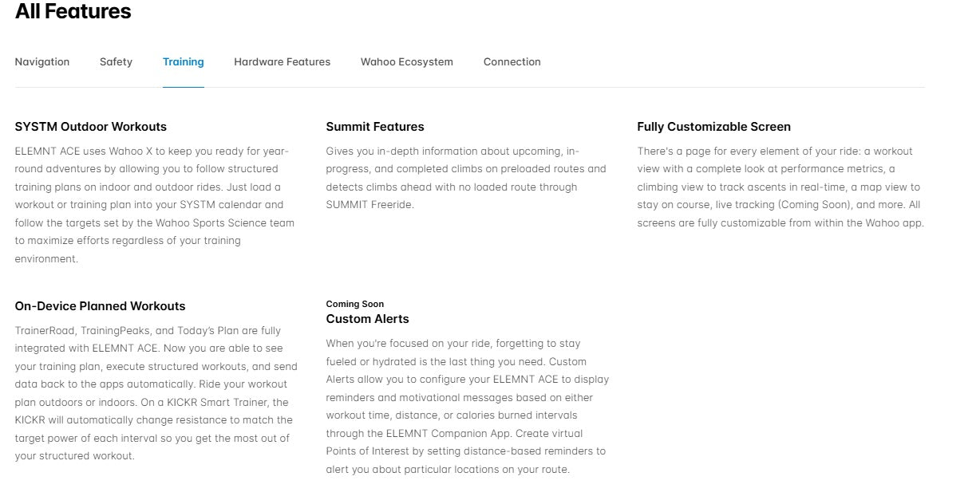Image resolution: width=980 pixels, height=504 pixels.
Task: Show the Hardware Features tab
Action: point(282,62)
